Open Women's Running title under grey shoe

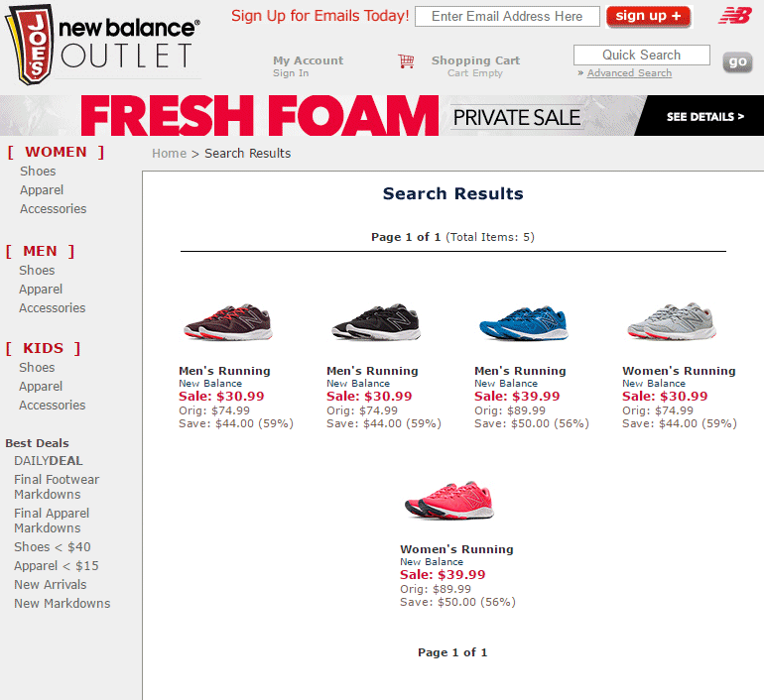coord(679,371)
